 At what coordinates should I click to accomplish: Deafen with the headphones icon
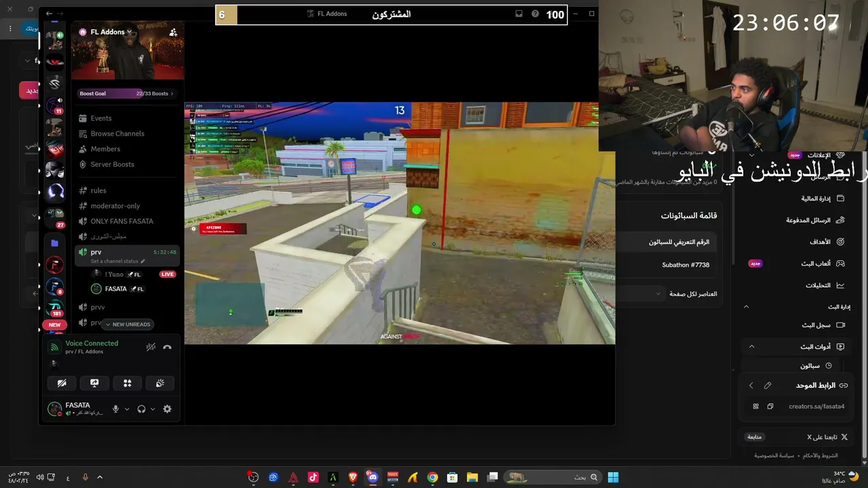point(142,409)
